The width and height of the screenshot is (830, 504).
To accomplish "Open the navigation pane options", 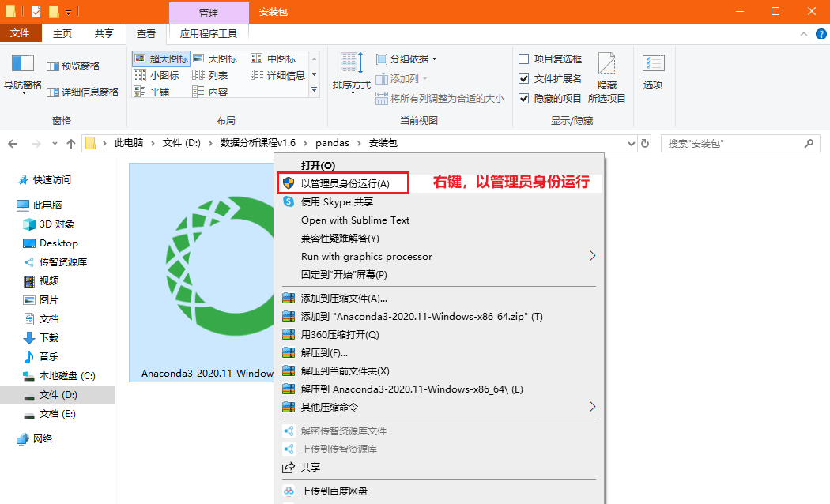I will tap(23, 74).
